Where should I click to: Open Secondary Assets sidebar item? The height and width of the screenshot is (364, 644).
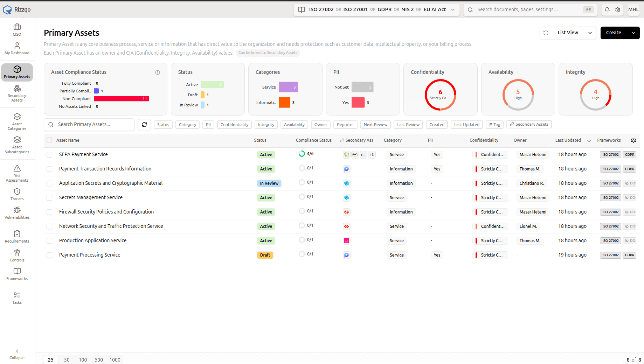17,93
